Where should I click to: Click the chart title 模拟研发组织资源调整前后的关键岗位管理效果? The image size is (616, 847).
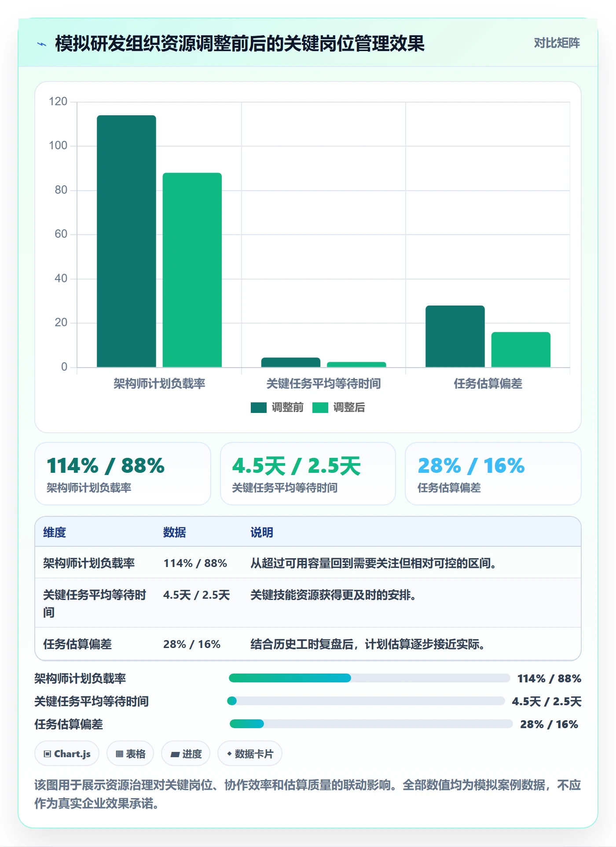[x=240, y=44]
